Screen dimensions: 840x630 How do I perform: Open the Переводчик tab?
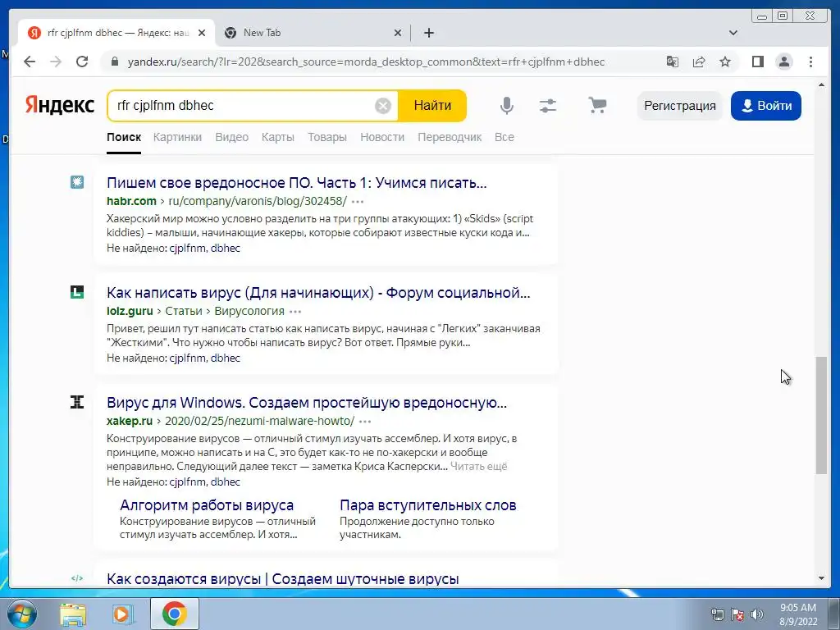click(x=450, y=137)
